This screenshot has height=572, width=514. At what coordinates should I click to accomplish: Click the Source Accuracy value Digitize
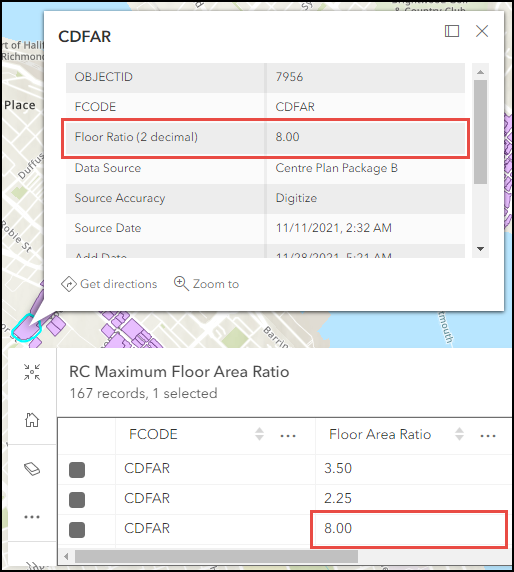coord(296,198)
